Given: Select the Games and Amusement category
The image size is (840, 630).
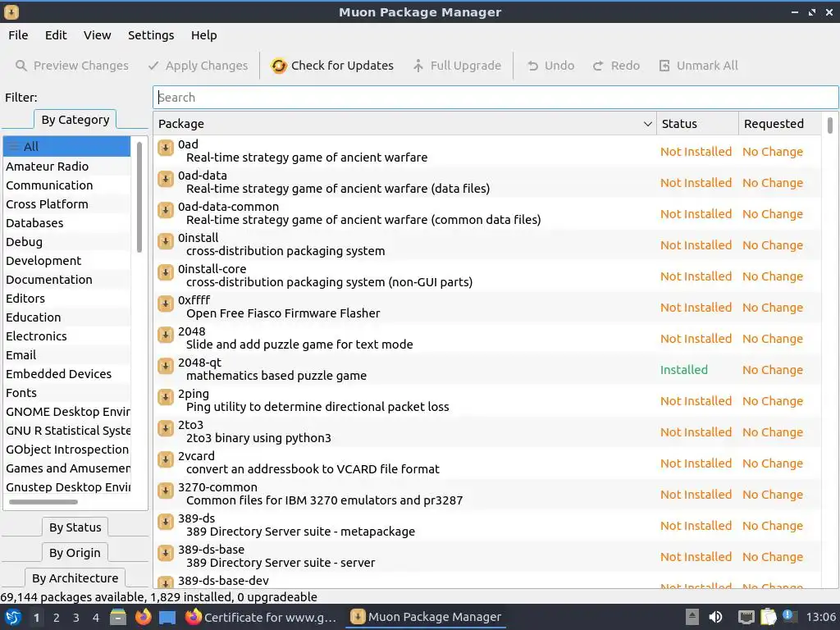Looking at the screenshot, I should (x=67, y=468).
